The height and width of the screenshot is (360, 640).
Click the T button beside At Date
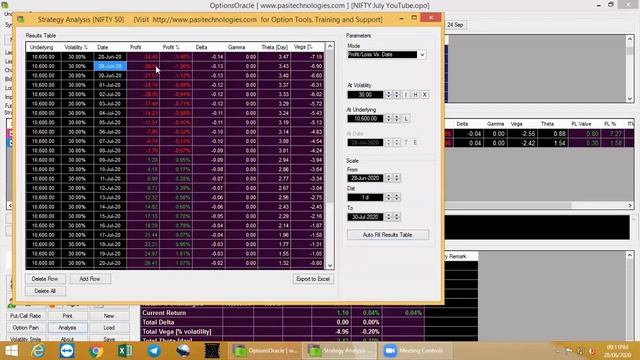pyautogui.click(x=406, y=142)
